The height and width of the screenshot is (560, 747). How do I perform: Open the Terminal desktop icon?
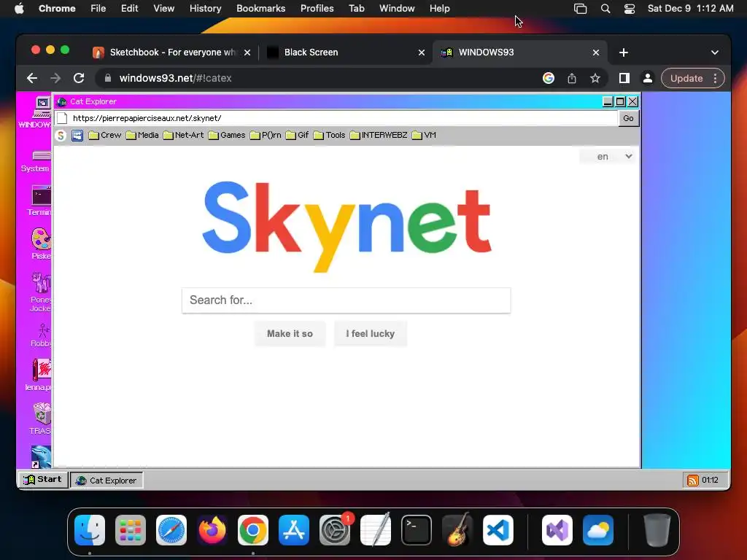coord(41,201)
